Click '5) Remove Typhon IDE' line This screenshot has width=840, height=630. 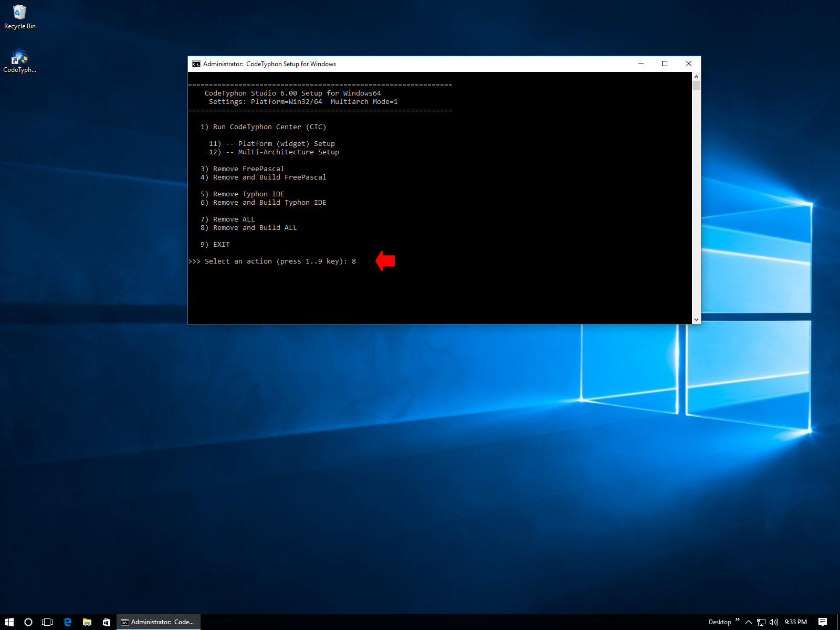coord(242,194)
